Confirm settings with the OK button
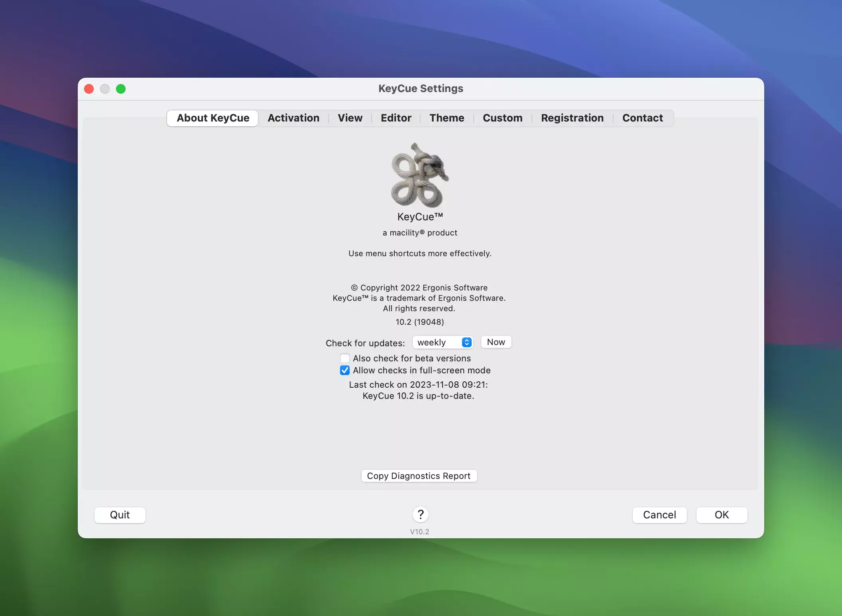Screen dimensions: 842x616 click(x=721, y=515)
